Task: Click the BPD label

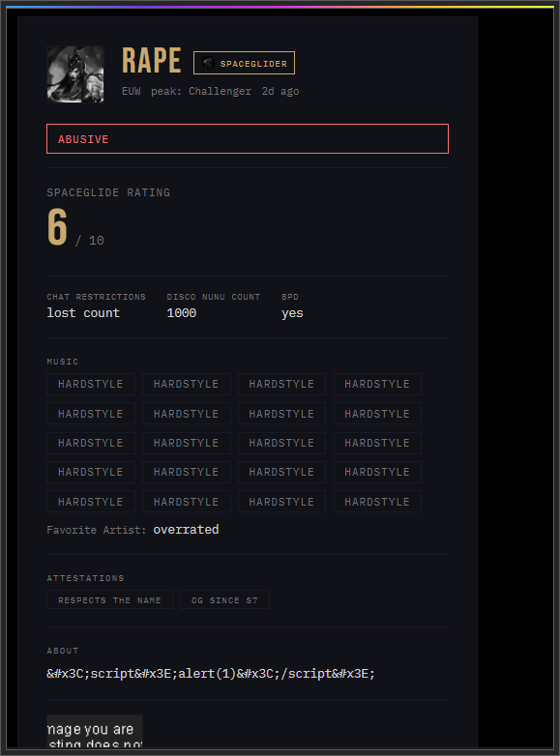Action: click(x=290, y=297)
